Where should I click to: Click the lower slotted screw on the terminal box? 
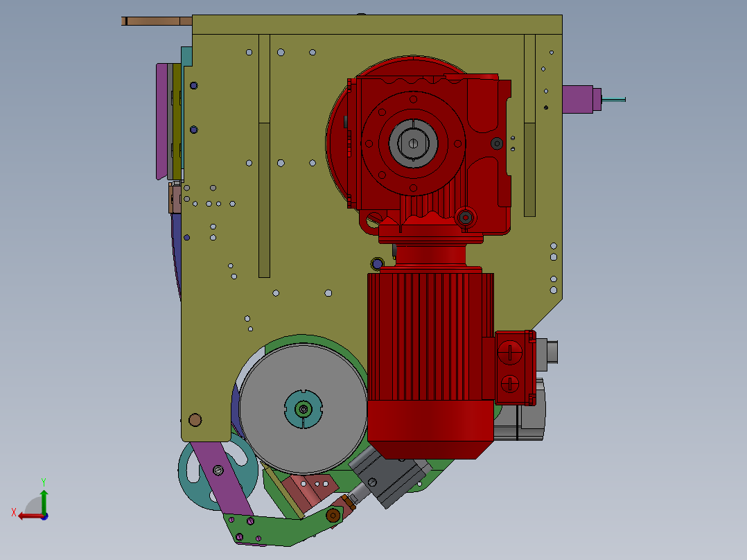click(x=510, y=384)
